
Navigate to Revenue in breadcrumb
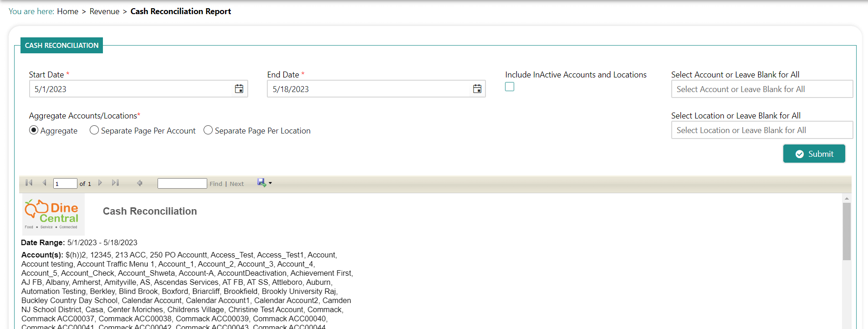(x=104, y=11)
